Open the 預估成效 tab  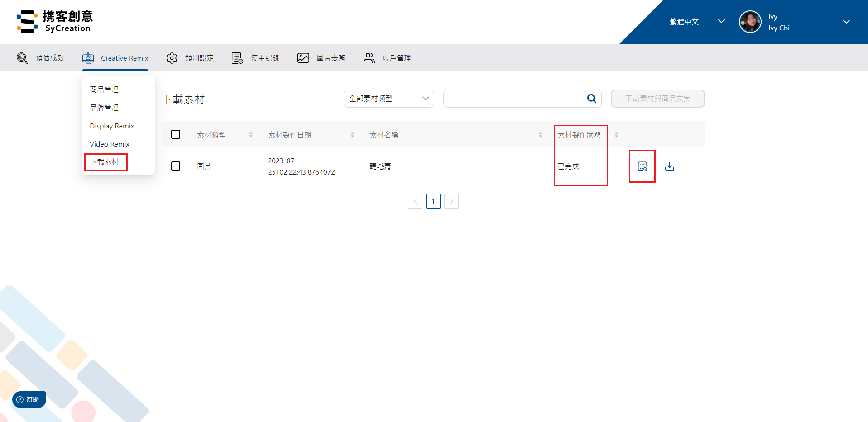coord(41,58)
